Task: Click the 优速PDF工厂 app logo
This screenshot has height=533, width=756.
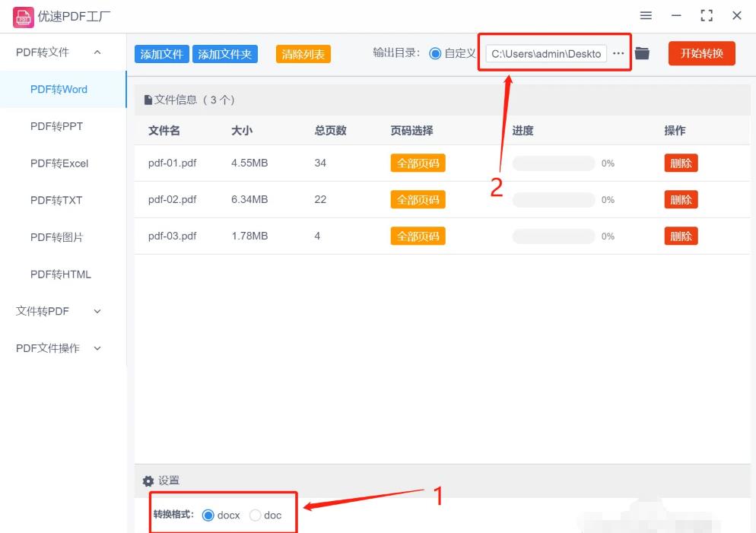Action: [x=23, y=16]
